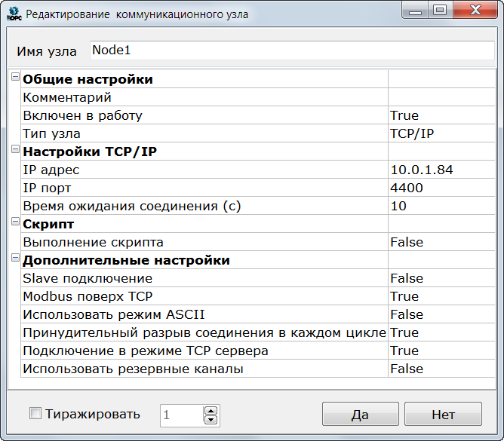Select the Комментарий value cell

[x=441, y=97]
